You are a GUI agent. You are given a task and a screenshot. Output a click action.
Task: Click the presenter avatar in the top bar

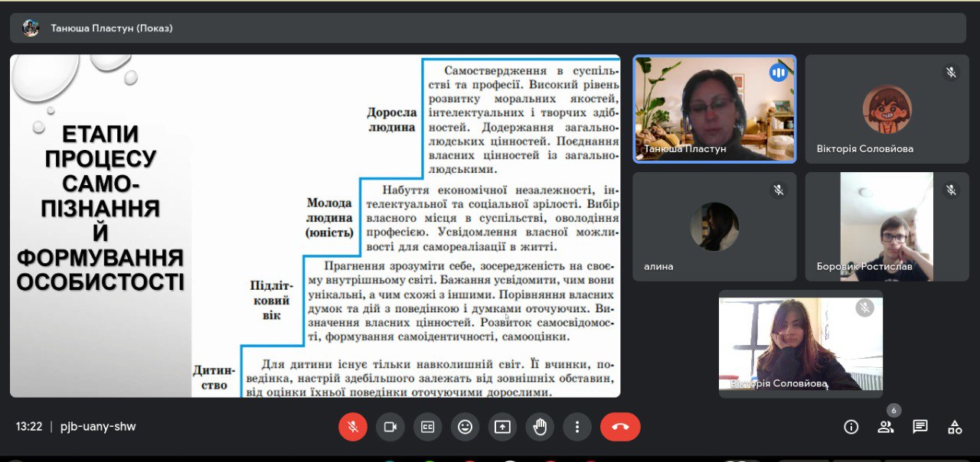[31, 28]
